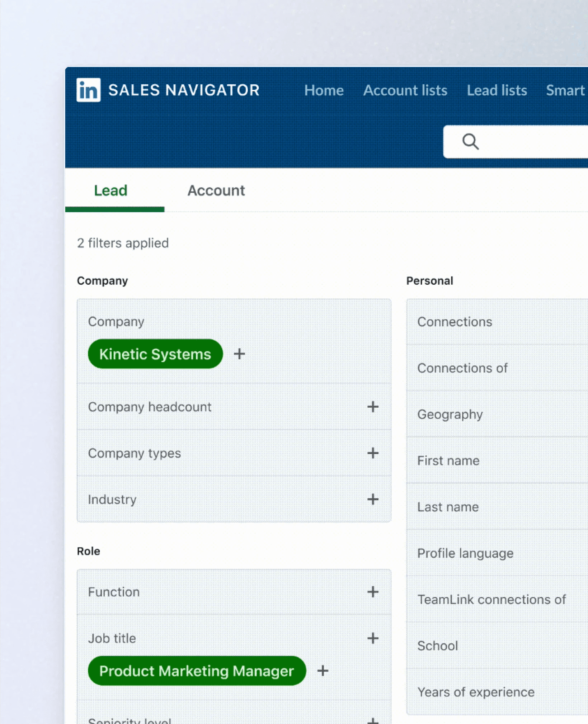Click the Seniority level label
The height and width of the screenshot is (724, 588).
tap(130, 720)
